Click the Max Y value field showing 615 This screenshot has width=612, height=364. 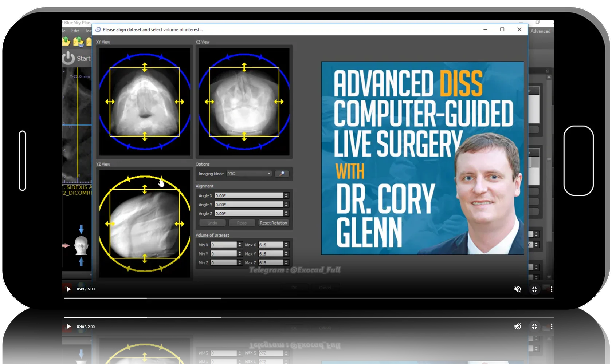(x=271, y=254)
